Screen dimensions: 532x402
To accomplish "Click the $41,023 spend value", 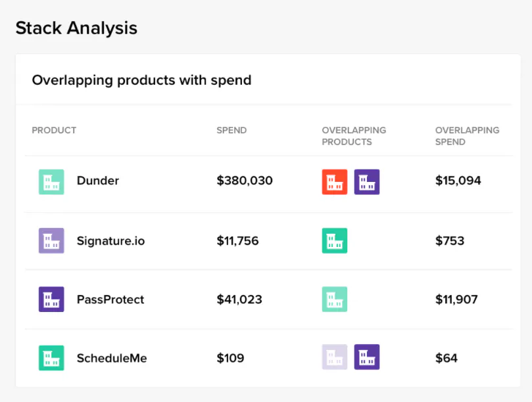I will [x=239, y=300].
